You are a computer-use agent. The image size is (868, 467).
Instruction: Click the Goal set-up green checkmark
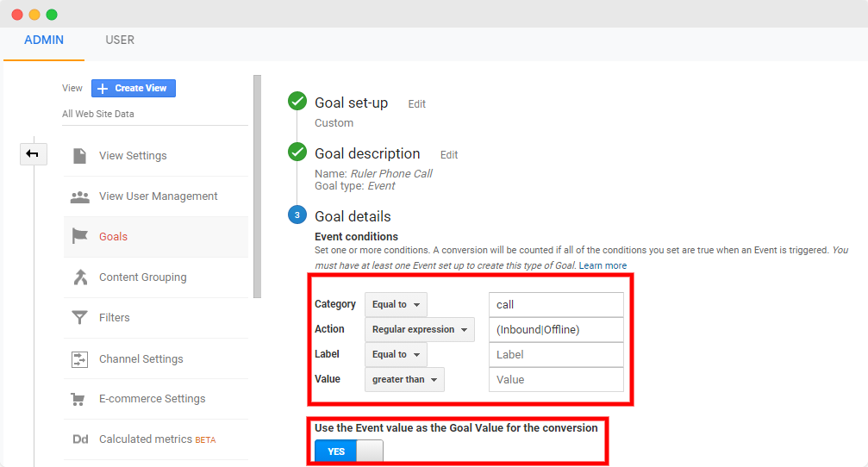point(297,102)
